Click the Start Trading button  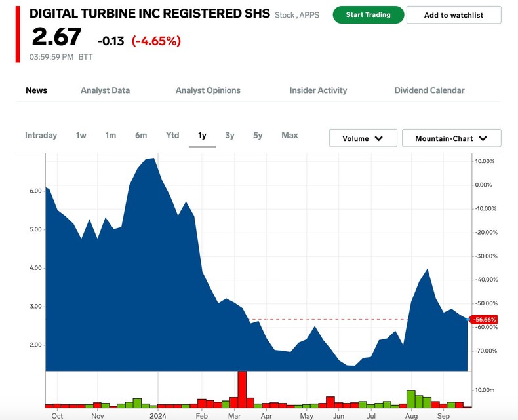click(368, 15)
